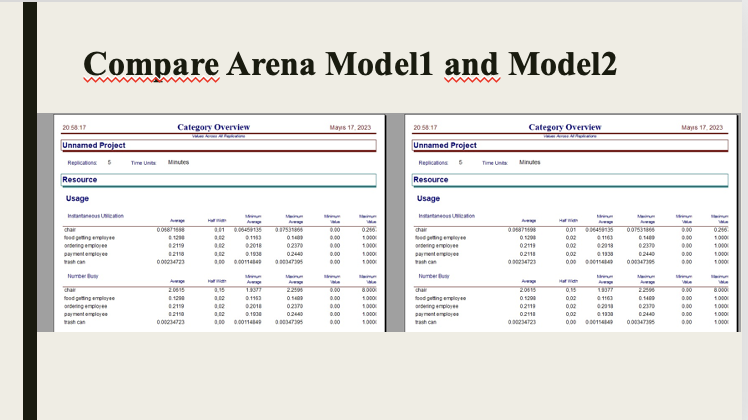Click the value "0.06871698" in the left report

pyautogui.click(x=170, y=230)
